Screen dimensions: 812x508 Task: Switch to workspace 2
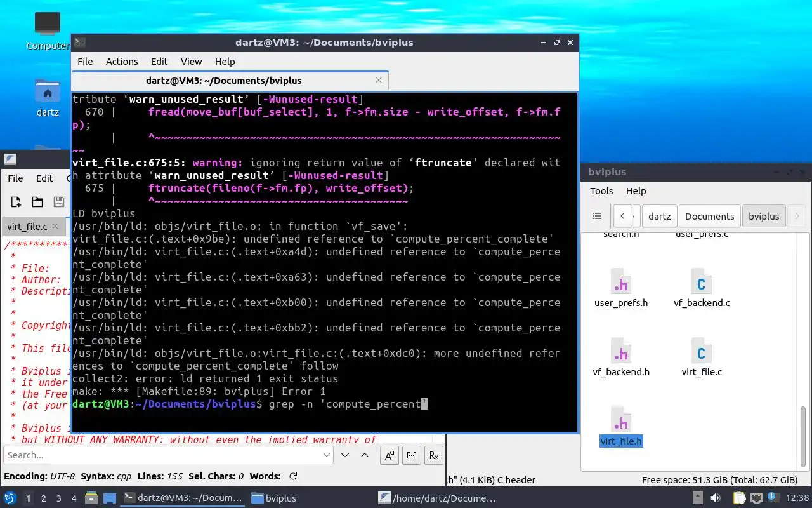click(44, 498)
